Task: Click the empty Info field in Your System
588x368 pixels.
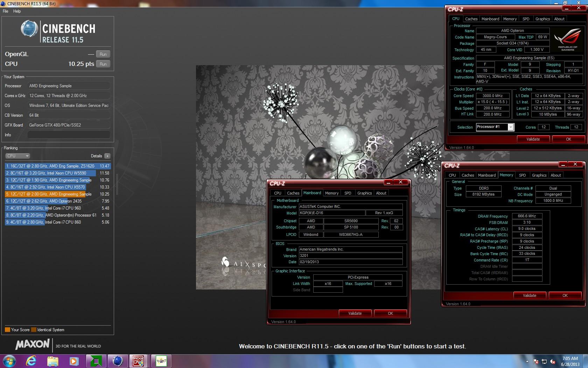Action: click(69, 135)
